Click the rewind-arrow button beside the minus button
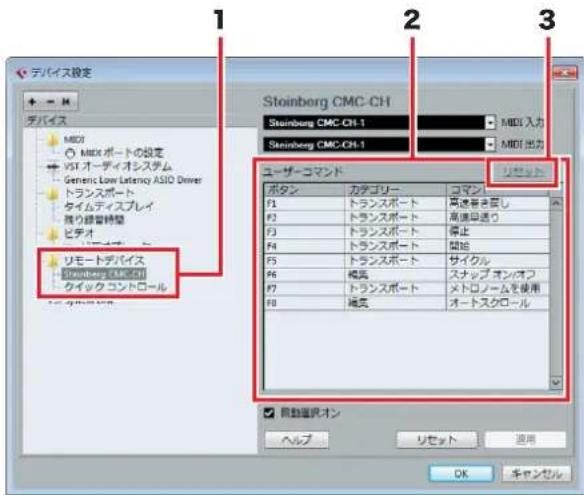584x495 pixels. point(66,101)
